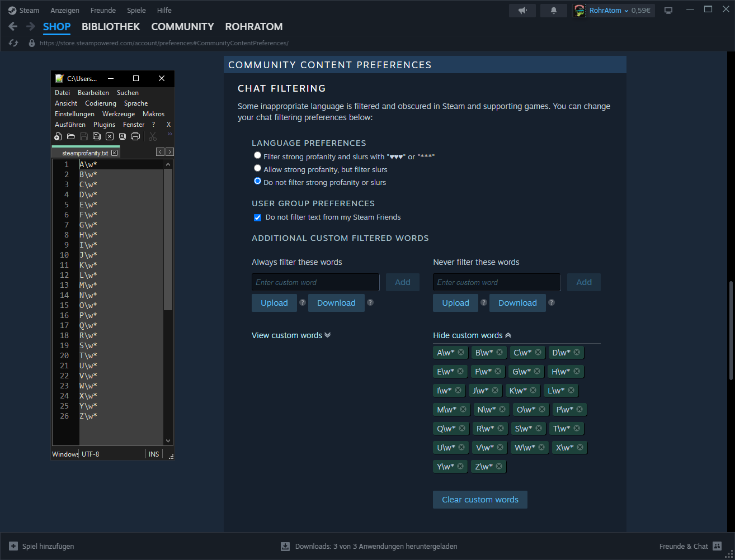735x560 pixels.
Task: Click the New file icon in Notepad++
Action: tap(58, 136)
